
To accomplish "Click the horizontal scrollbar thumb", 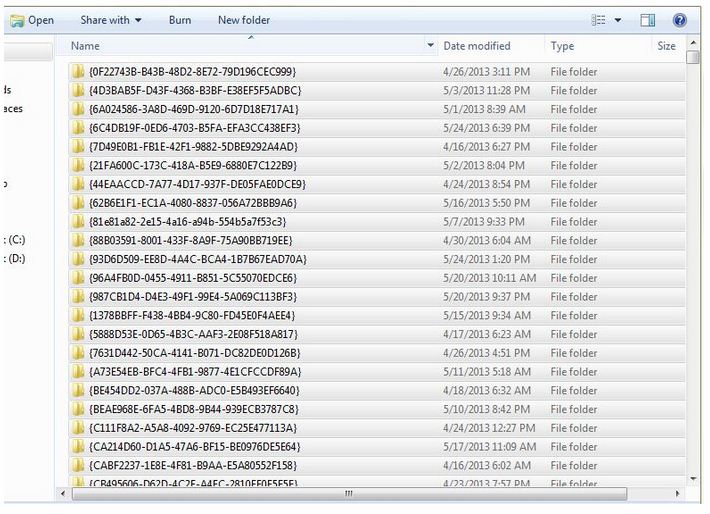I will pos(348,493).
